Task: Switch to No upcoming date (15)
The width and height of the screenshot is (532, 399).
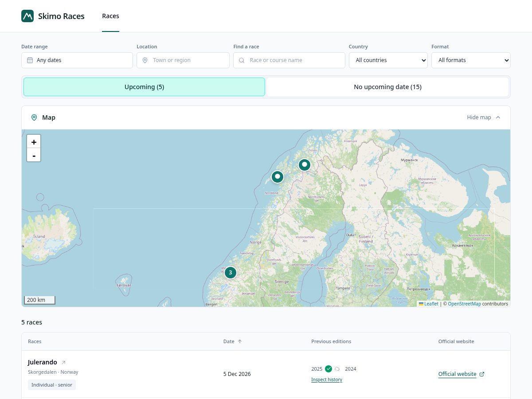Action: click(x=387, y=87)
